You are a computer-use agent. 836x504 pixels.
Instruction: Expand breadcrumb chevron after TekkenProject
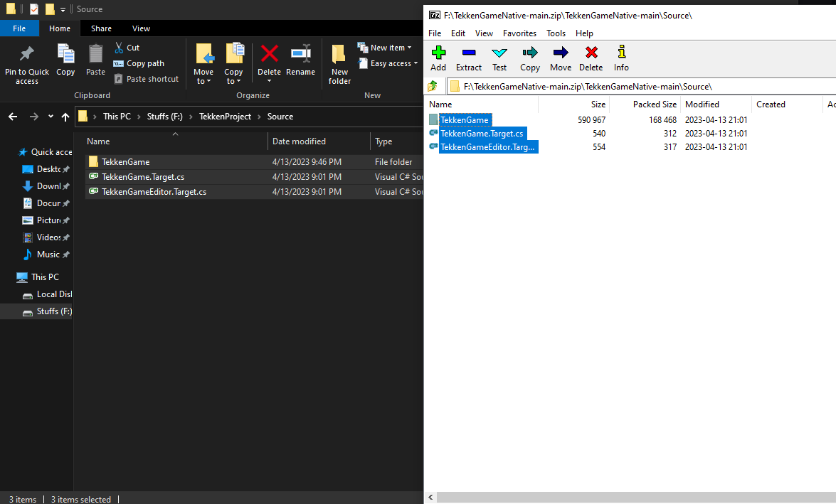click(x=259, y=117)
